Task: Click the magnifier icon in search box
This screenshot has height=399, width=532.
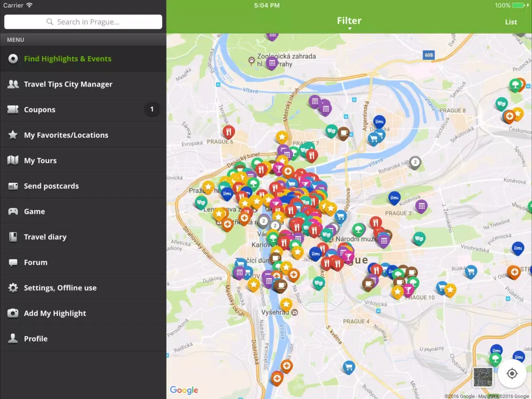Action: pos(50,22)
